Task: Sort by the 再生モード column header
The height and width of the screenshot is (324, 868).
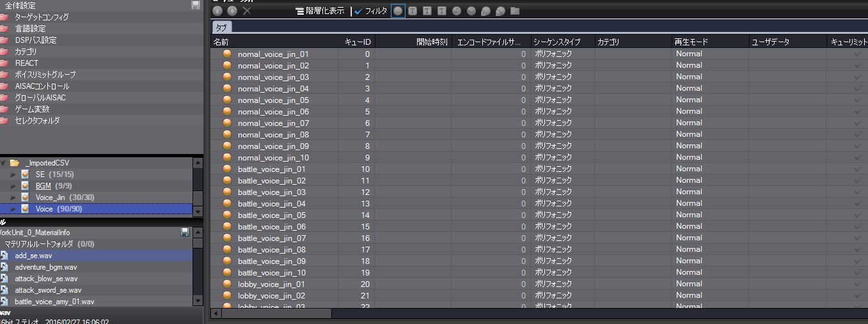Action: click(x=710, y=42)
